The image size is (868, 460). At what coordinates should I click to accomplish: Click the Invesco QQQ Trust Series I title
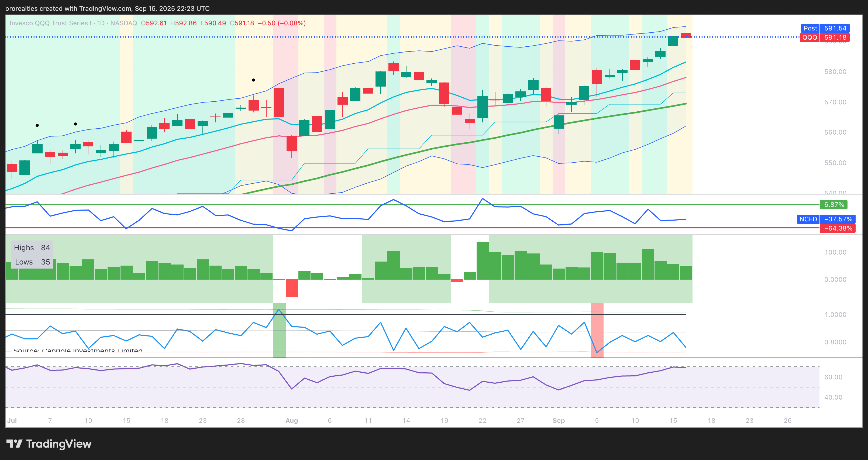(x=51, y=23)
